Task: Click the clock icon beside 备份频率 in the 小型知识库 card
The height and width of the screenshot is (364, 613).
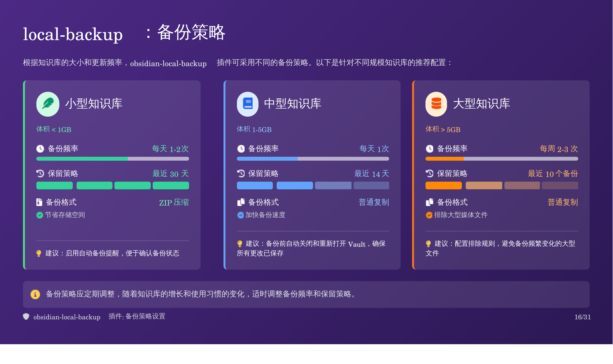Action: [40, 149]
